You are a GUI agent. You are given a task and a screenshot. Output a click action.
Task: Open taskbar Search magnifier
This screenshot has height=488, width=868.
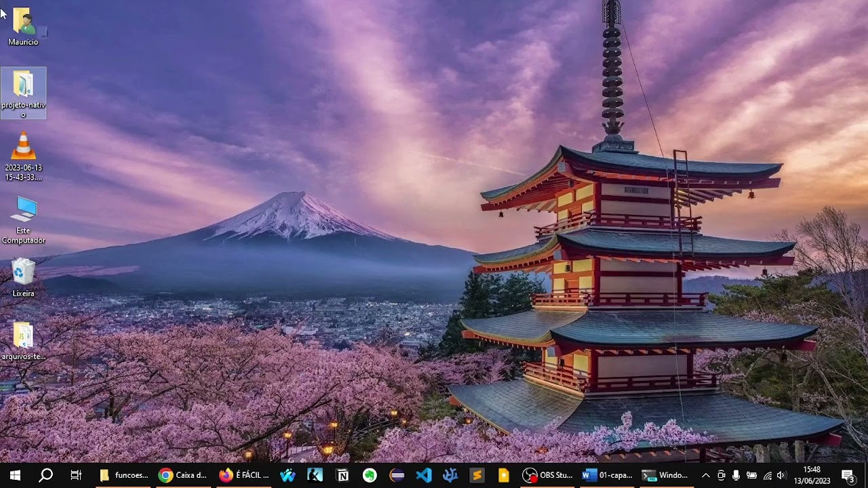click(x=45, y=475)
